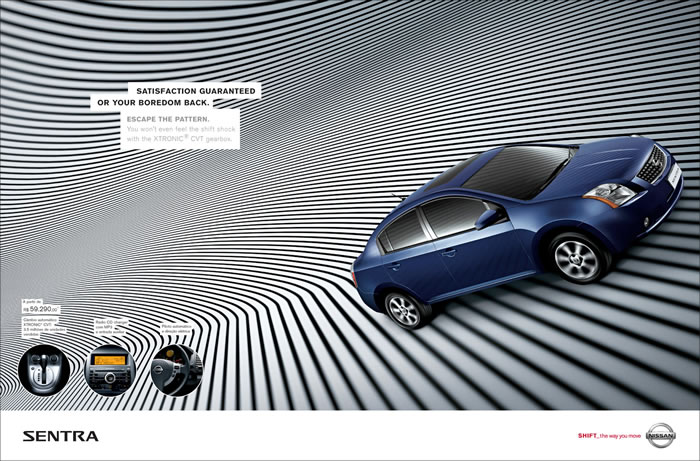
Task: Click the car's windshield
Action: pos(518,168)
